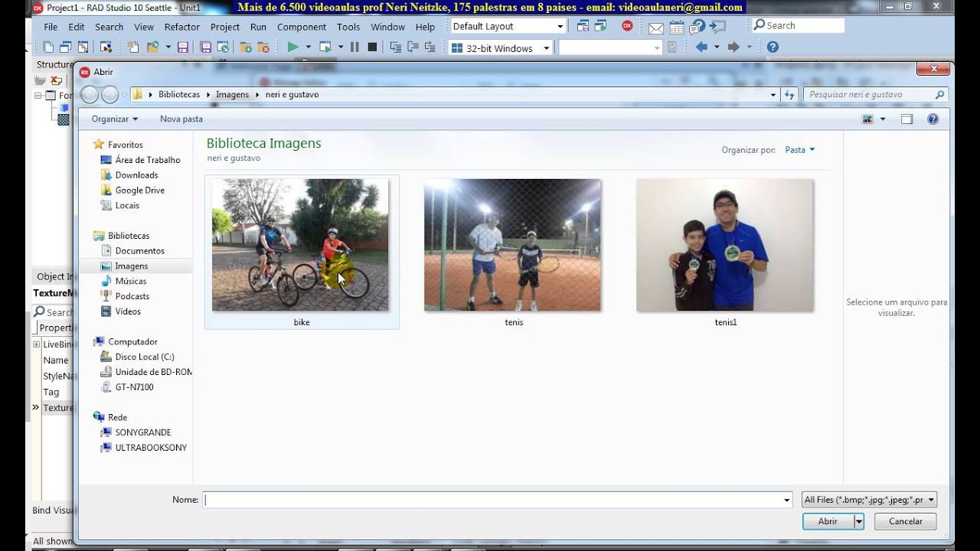Click the Save All icon in RAD Studio toolbar
The height and width of the screenshot is (551, 980).
pyautogui.click(x=205, y=47)
